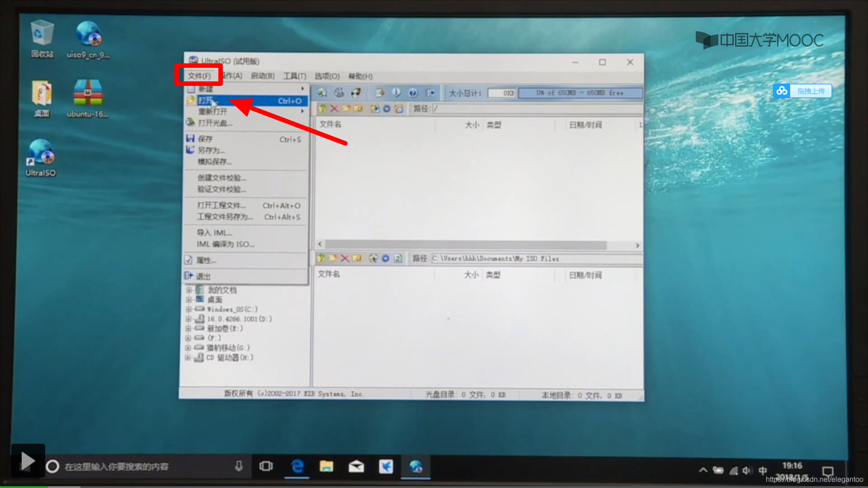Open Microsoft Edge from the taskbar
Viewport: 868px width, 488px height.
coord(297,466)
